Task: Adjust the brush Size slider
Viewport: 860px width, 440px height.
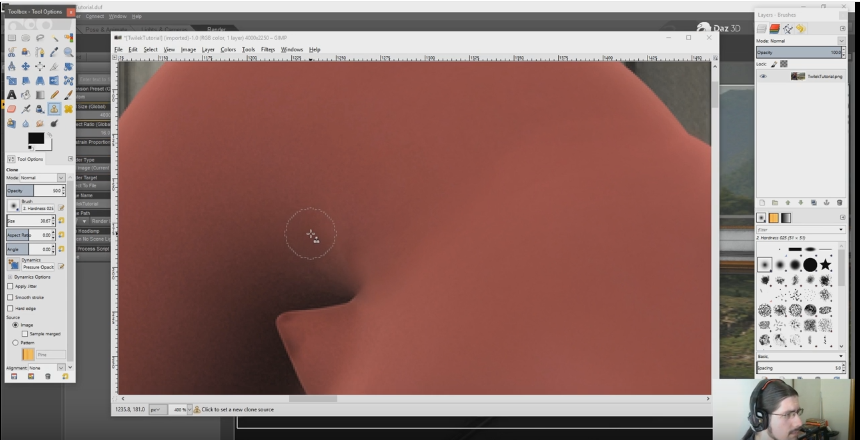Action: [x=30, y=221]
